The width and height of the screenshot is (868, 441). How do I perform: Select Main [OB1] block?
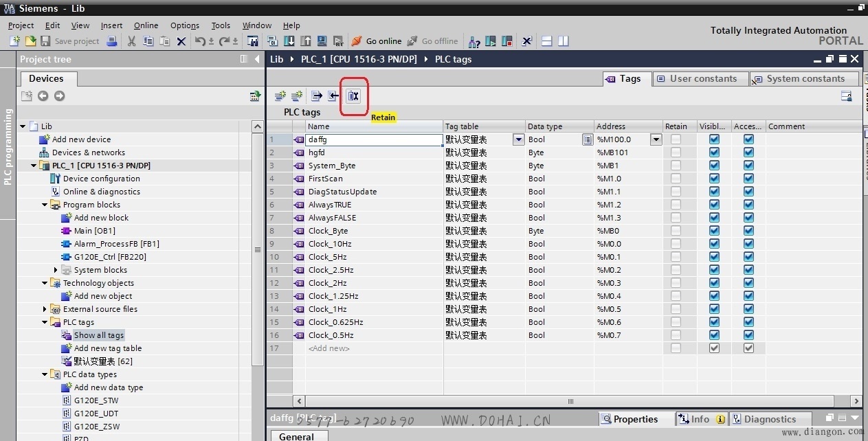click(94, 231)
